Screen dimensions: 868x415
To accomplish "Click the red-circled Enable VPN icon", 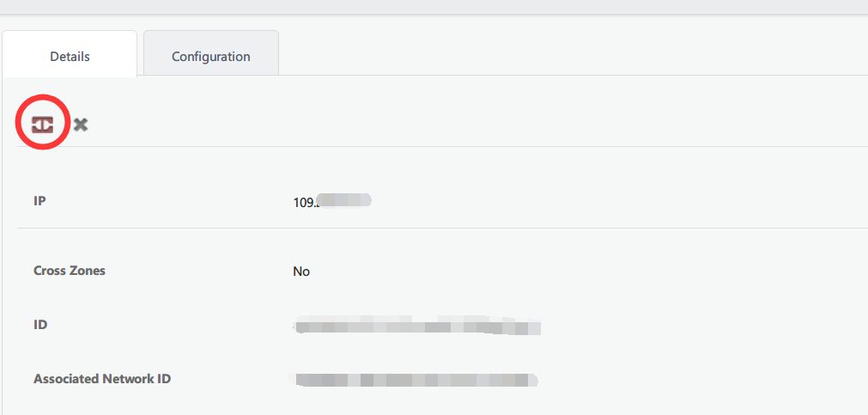I will tap(42, 125).
